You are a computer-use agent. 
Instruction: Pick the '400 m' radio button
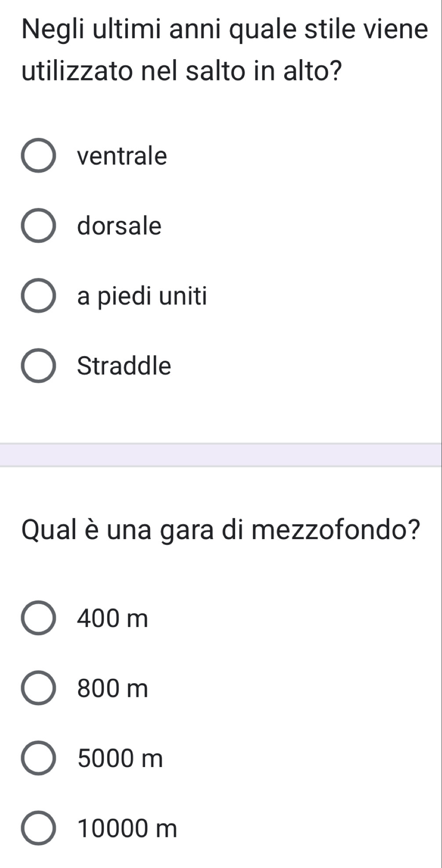pos(38,618)
